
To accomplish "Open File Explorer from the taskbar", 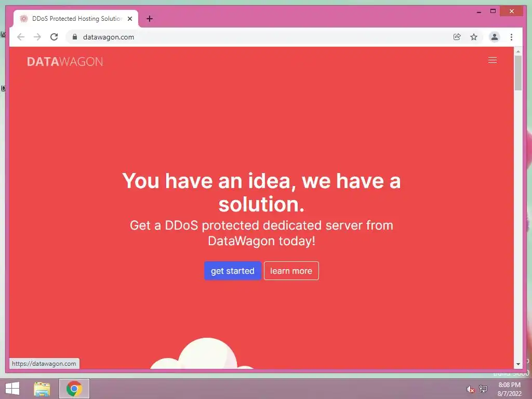I will pos(42,389).
